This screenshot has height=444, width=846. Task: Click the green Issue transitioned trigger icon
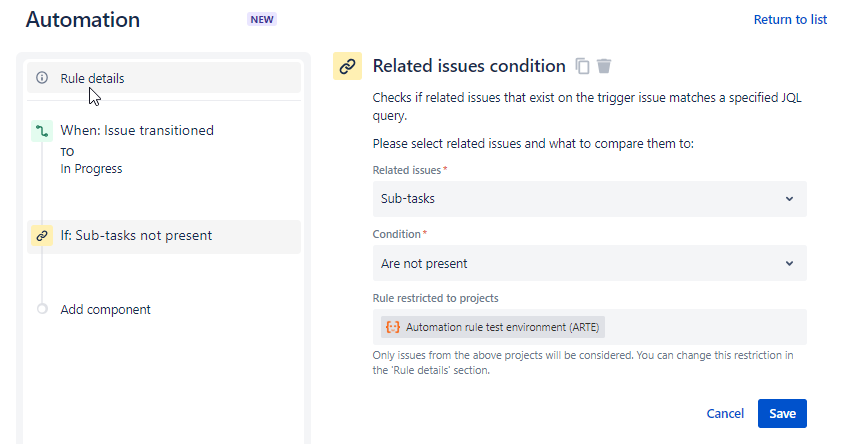42,131
